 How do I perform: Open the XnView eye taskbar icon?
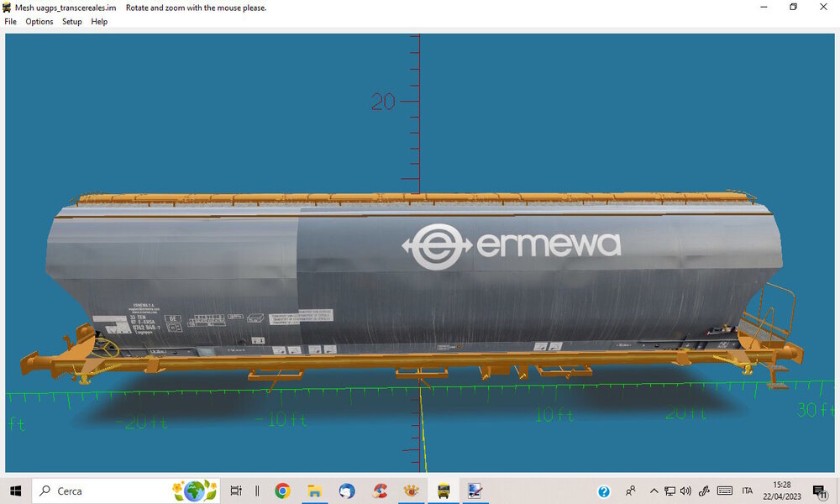point(411,490)
